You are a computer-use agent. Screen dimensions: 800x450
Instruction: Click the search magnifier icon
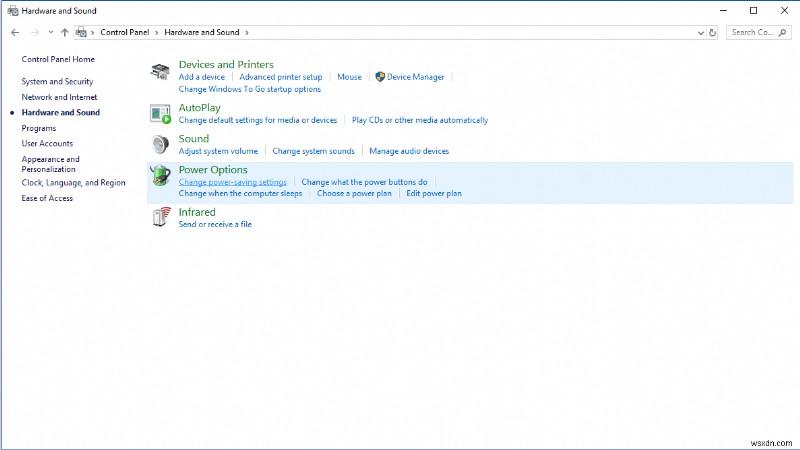[x=782, y=33]
